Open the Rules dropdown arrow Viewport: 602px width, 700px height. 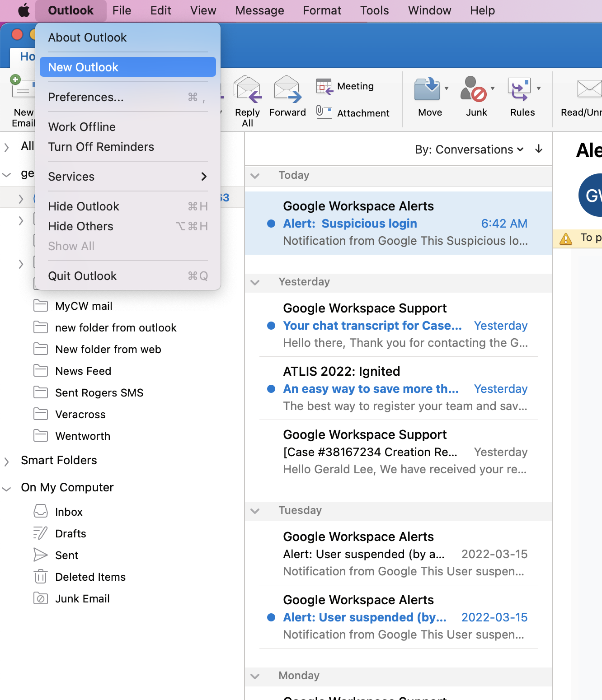pos(539,89)
